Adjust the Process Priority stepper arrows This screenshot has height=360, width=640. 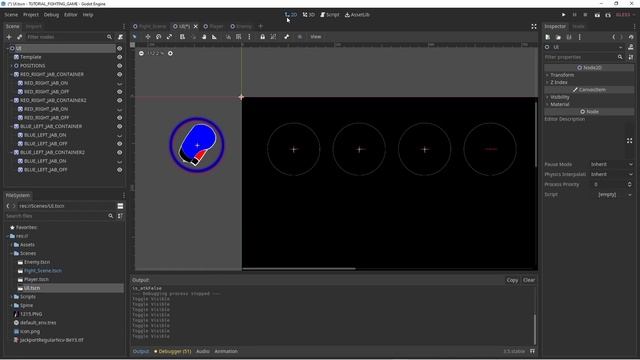630,184
